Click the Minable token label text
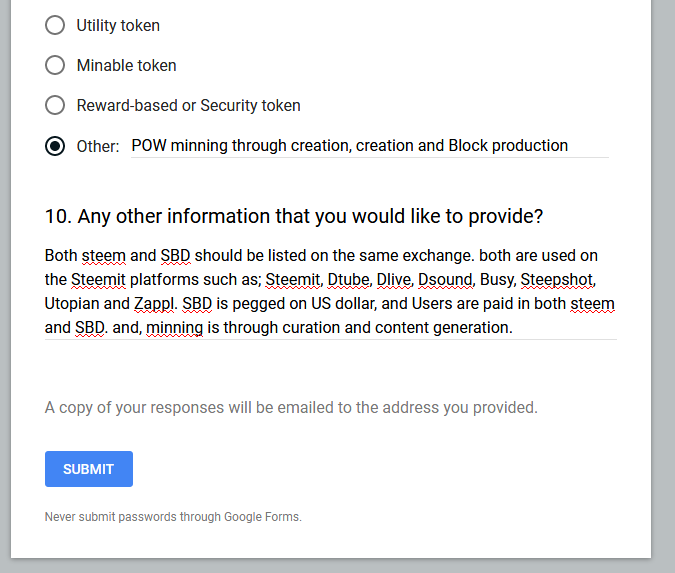The height and width of the screenshot is (573, 675). click(127, 65)
